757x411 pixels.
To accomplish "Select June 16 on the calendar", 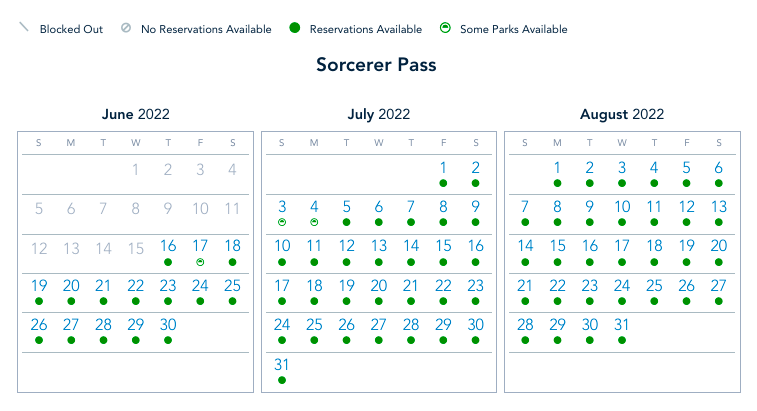I will (x=168, y=246).
